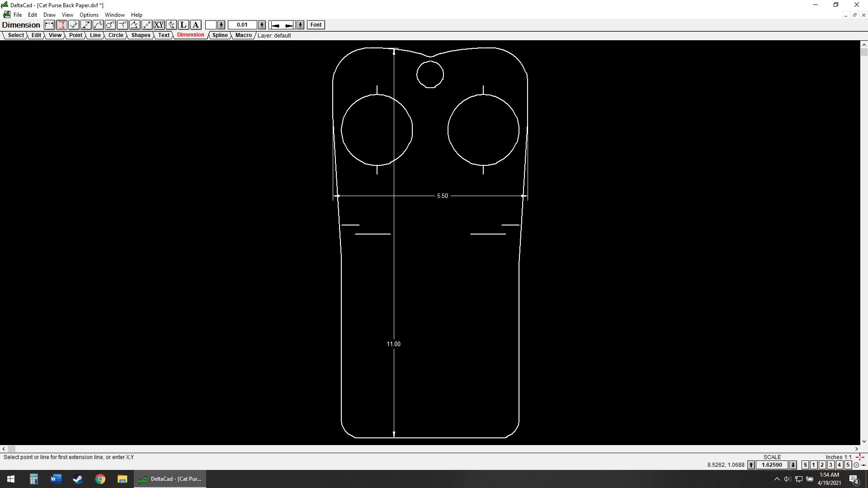The height and width of the screenshot is (488, 868).
Task: Select the XY coordinate dimension tool
Action: 159,25
